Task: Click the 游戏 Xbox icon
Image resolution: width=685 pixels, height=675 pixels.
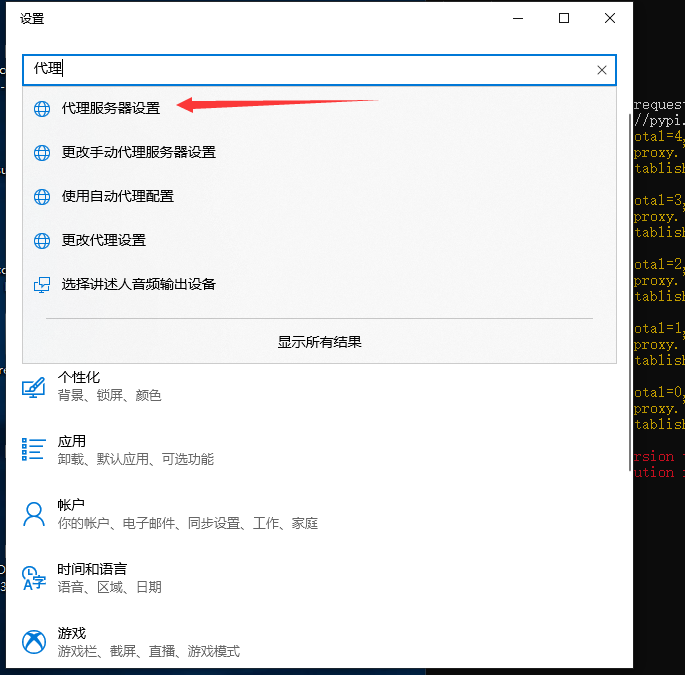Action: pos(34,642)
